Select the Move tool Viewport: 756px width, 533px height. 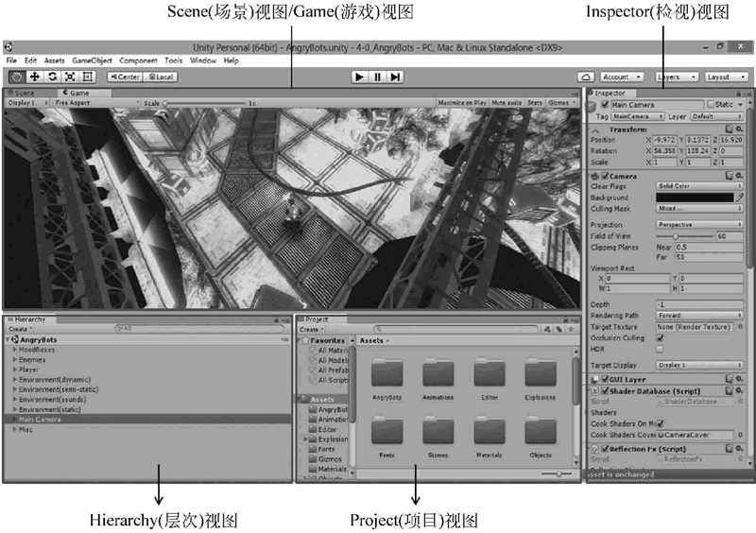[35, 77]
